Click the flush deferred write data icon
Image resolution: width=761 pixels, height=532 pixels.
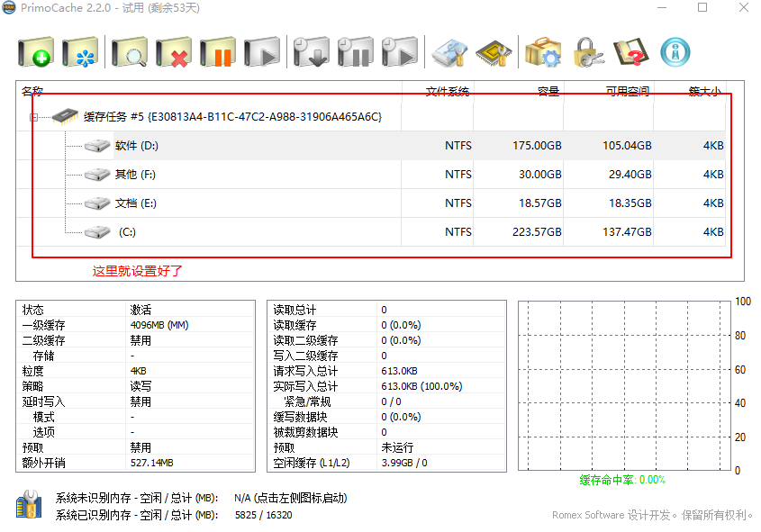pyautogui.click(x=312, y=52)
